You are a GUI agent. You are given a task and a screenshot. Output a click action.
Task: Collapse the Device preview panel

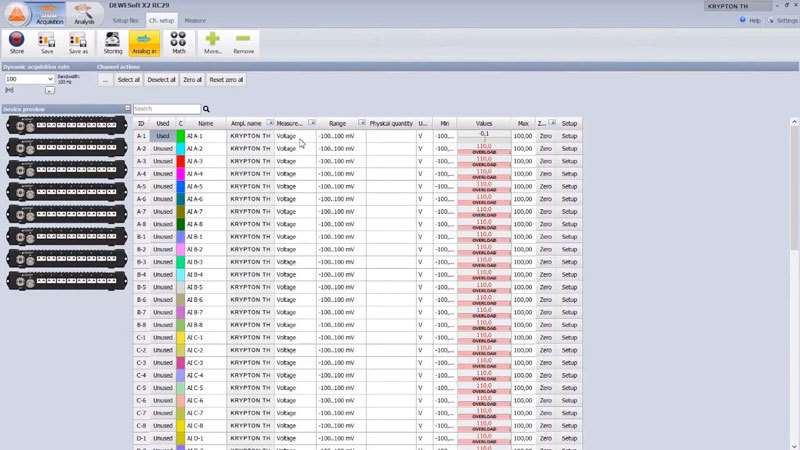[x=128, y=109]
